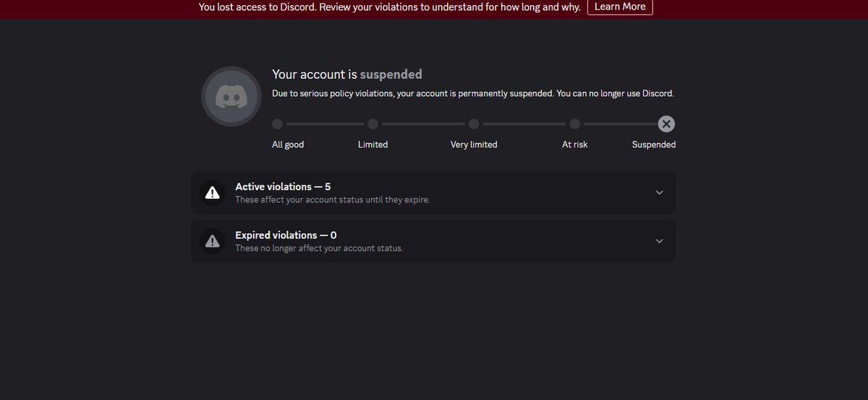
Task: Click the 'All good' label
Action: pyautogui.click(x=288, y=145)
